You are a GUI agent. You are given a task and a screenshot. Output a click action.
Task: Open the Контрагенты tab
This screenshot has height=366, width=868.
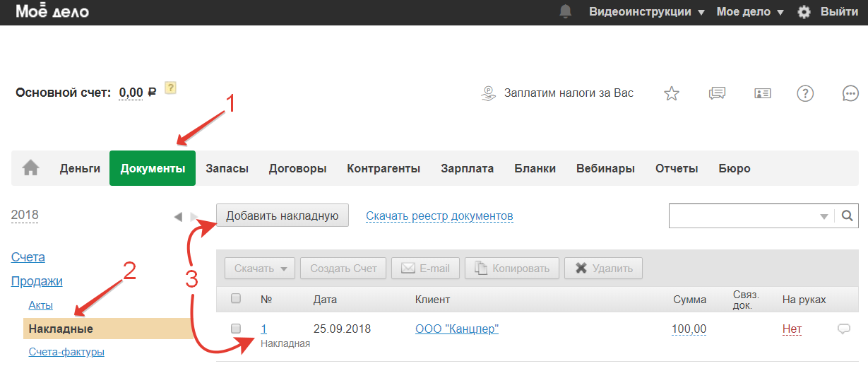coord(384,168)
